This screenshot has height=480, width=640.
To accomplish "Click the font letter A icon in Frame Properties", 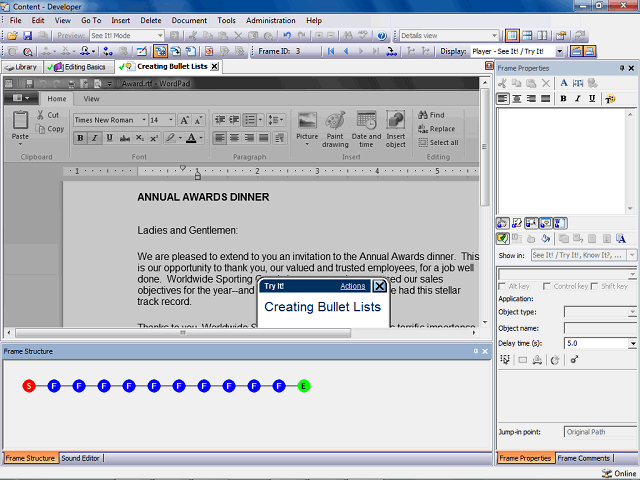I will [x=564, y=83].
